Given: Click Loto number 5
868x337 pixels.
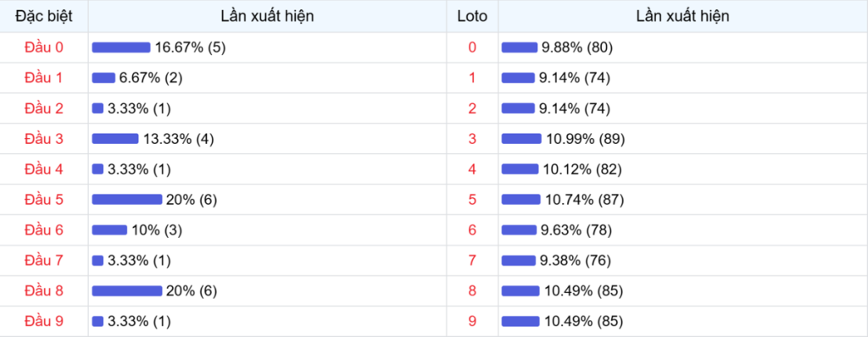Looking at the screenshot, I should 472,200.
